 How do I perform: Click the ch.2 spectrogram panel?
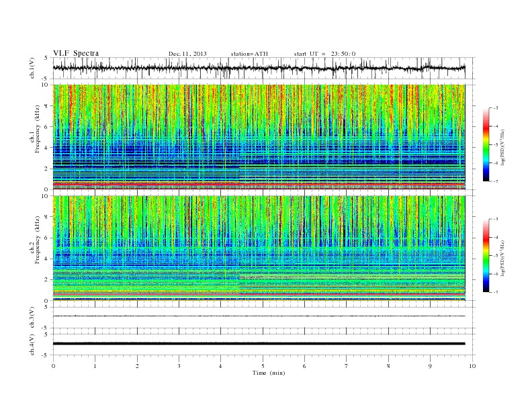(259, 248)
